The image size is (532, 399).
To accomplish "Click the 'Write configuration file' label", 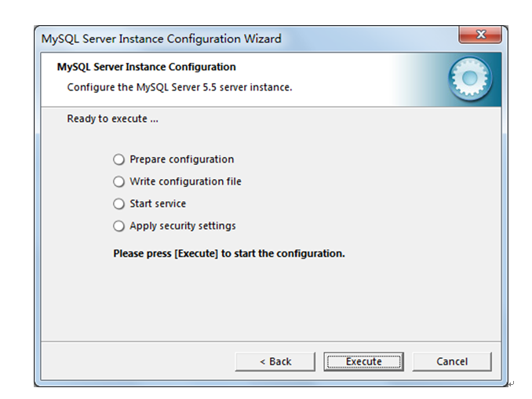I will [x=186, y=181].
